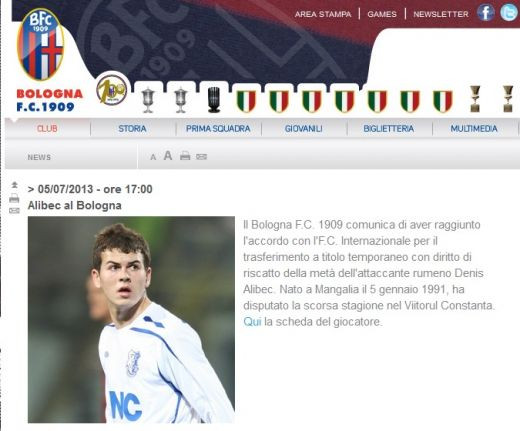Open the NEWSLETTER link
Viewport: 520px width, 431px height.
[441, 14]
